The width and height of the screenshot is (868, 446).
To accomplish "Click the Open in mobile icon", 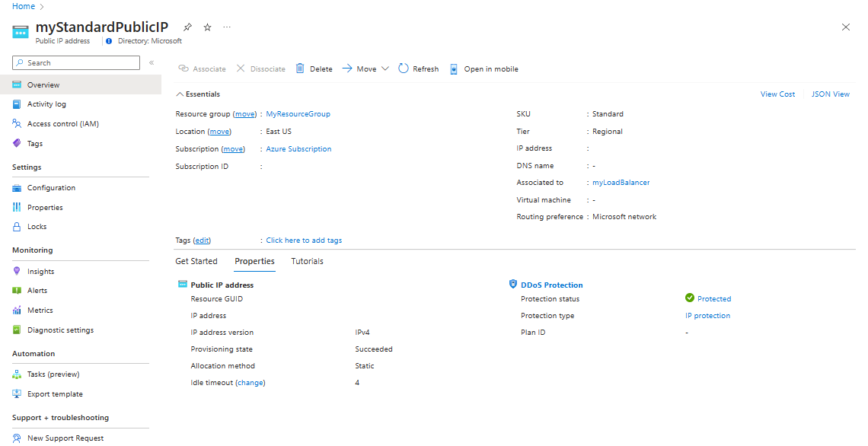I will coord(455,68).
